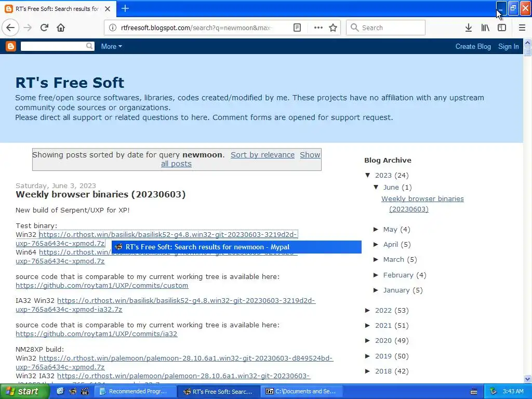Image resolution: width=532 pixels, height=399 pixels.
Task: Click the forward navigation arrow
Action: point(28,28)
